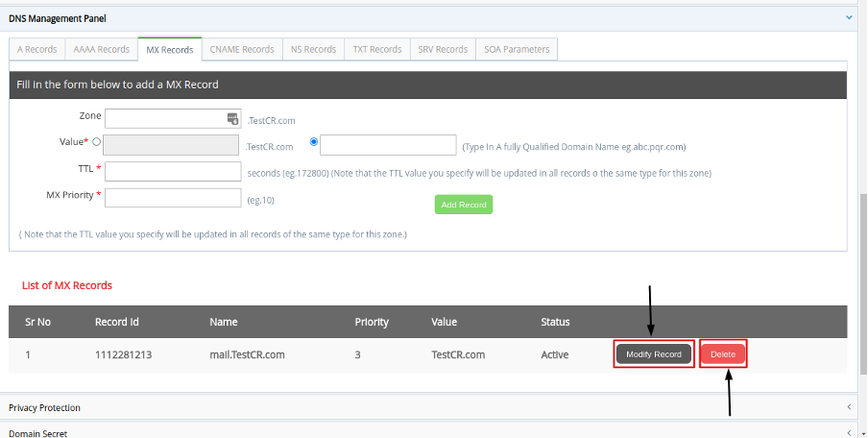Click the Status column header
Screen dimensions: 868x438
click(555, 323)
